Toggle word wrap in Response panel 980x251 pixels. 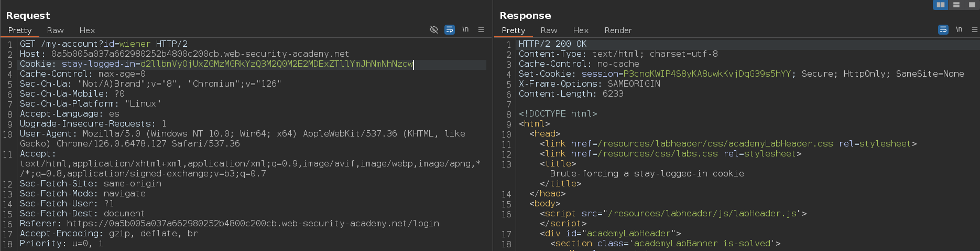click(943, 30)
